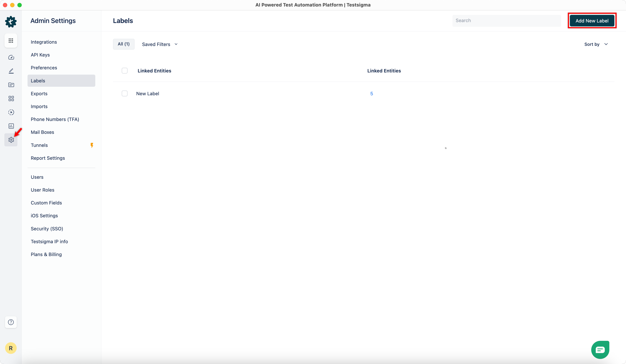Expand the Saved Filters dropdown
This screenshot has height=364, width=626.
(x=160, y=44)
